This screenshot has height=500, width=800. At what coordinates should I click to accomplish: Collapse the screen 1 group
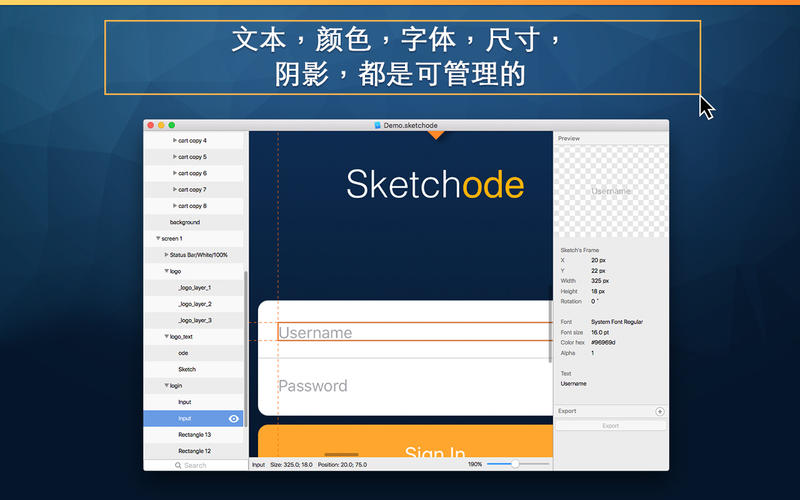click(x=158, y=238)
